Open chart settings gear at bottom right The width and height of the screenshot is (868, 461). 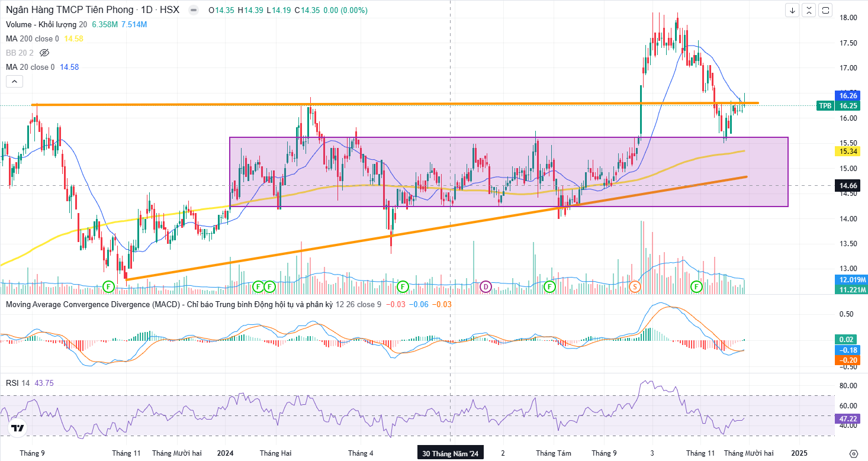click(x=853, y=453)
